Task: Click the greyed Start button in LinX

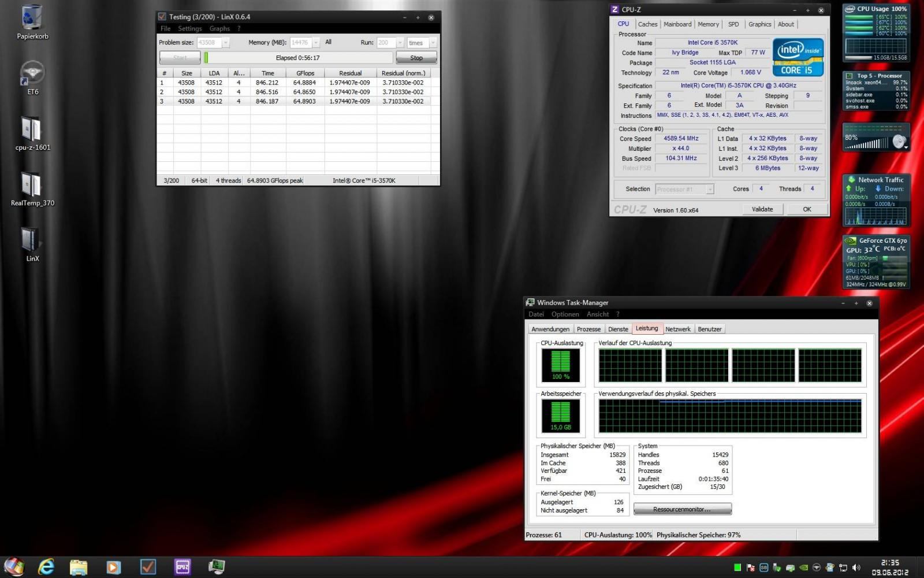Action: point(180,58)
